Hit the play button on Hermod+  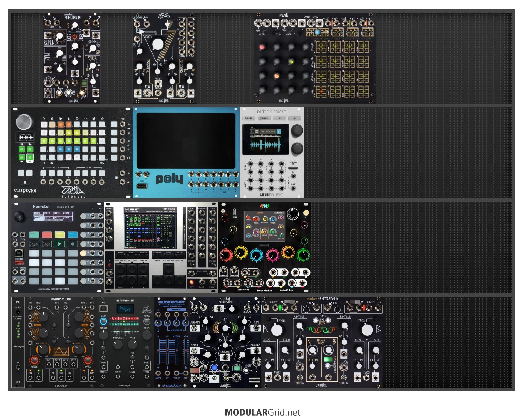60,244
